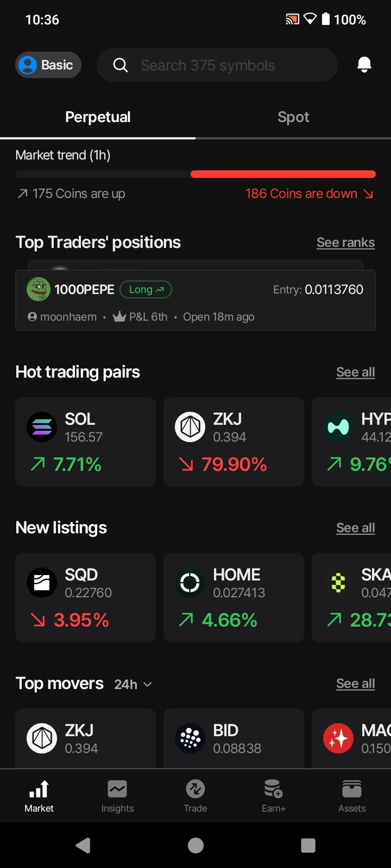The width and height of the screenshot is (391, 868).
Task: See all Hot trading pairs
Action: pos(355,372)
